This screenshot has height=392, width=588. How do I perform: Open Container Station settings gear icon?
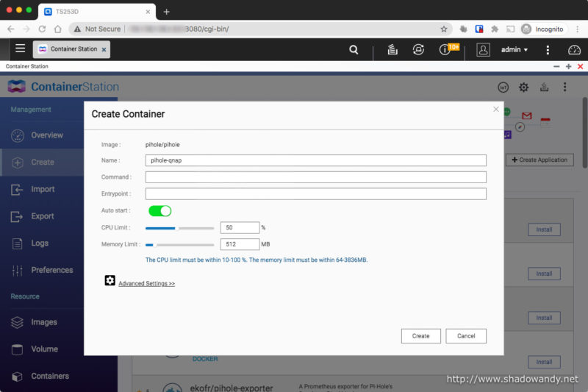(x=523, y=87)
